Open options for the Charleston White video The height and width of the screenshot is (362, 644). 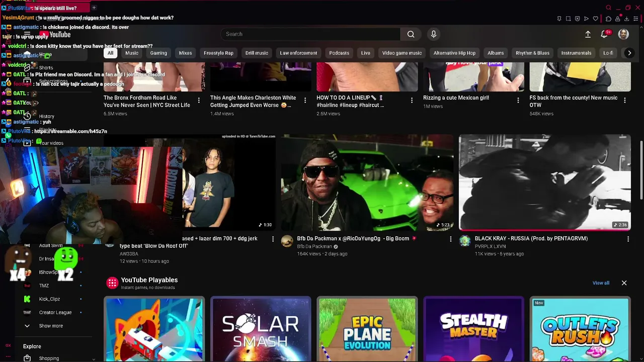305,100
